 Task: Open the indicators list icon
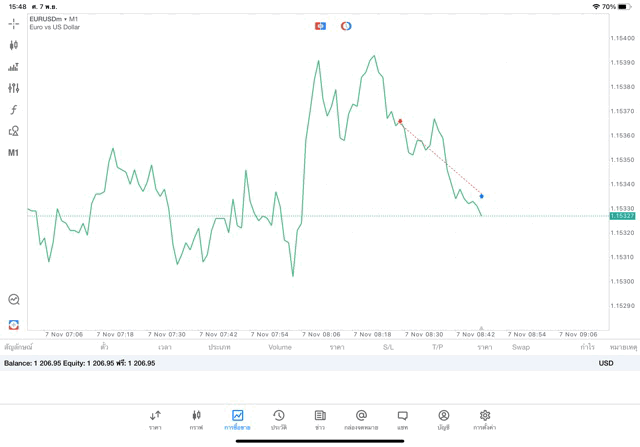tap(14, 67)
